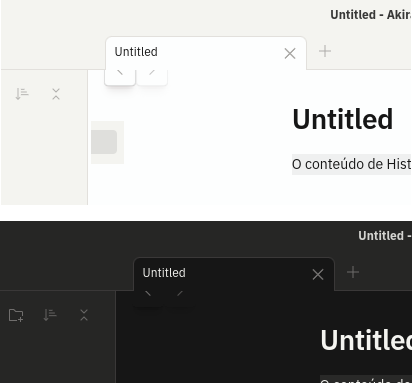The width and height of the screenshot is (412, 383).
Task: Navigate forward in the dark theme window
Action: point(180,298)
